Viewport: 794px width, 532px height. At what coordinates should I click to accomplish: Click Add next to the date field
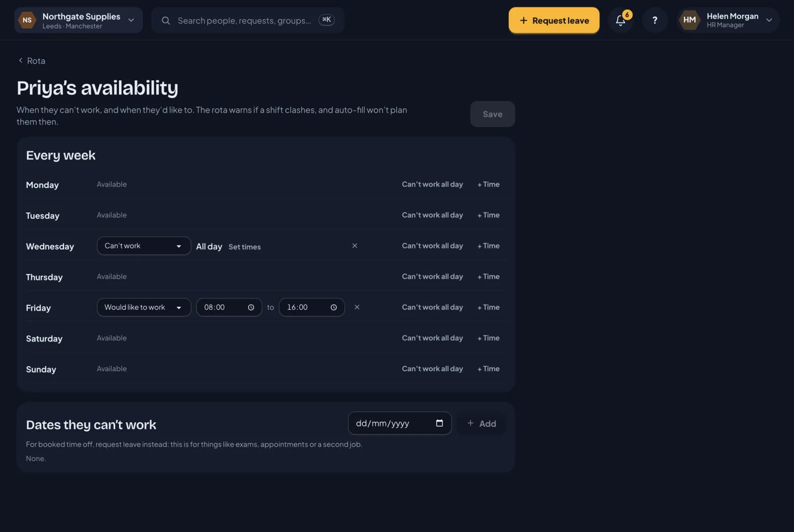[x=481, y=424]
